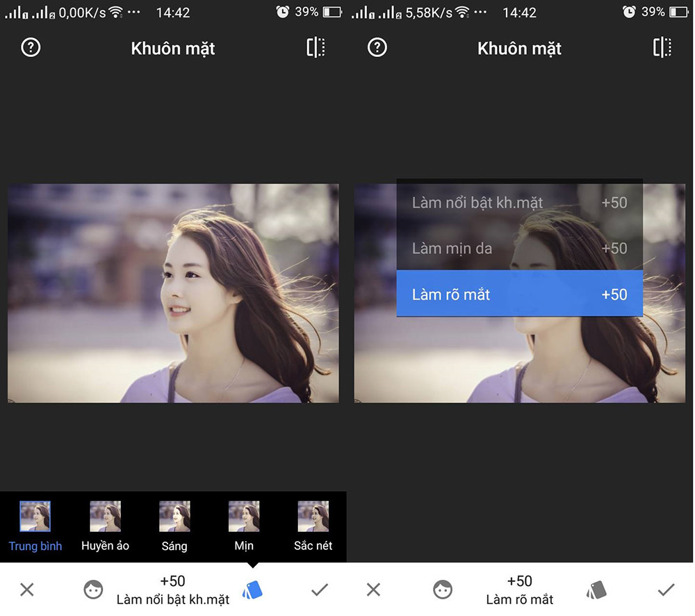
Task: Apply changes with checkmark on the left screen
Action: tap(319, 590)
